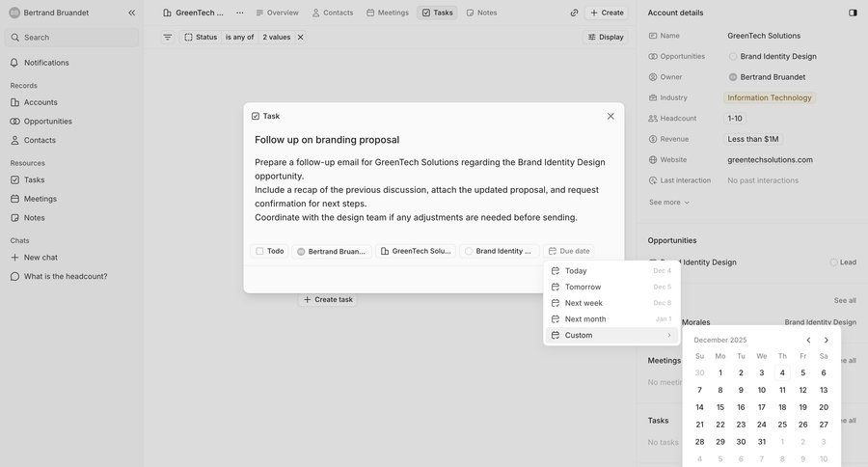
Task: Edit the Revenue value Less than $1M
Action: 753,139
